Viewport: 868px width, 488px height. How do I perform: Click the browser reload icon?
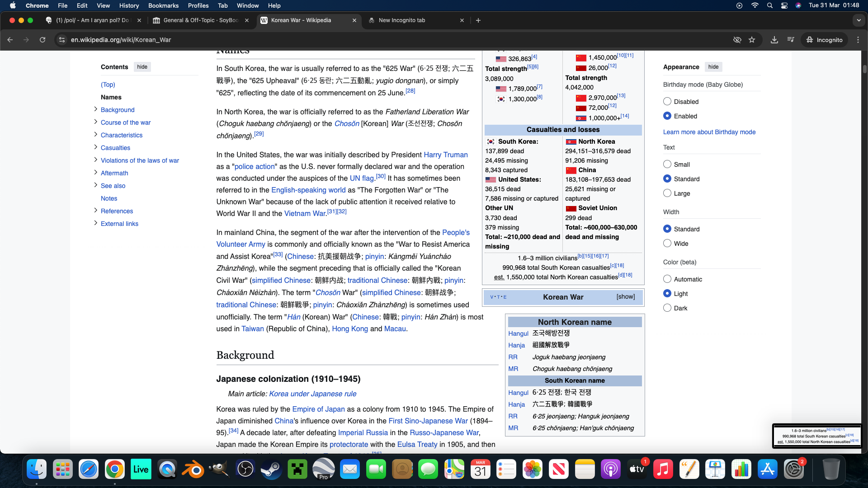click(x=42, y=40)
